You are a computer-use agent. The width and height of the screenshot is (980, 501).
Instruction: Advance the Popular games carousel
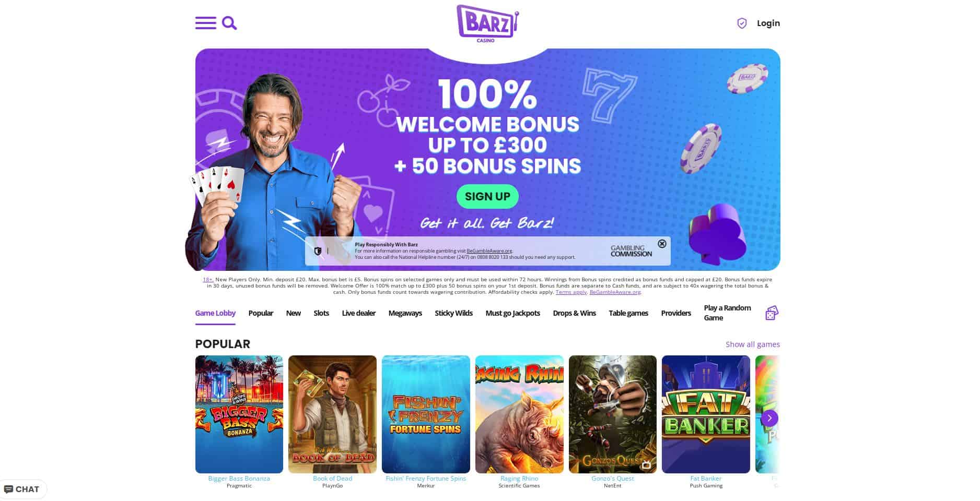coord(769,418)
